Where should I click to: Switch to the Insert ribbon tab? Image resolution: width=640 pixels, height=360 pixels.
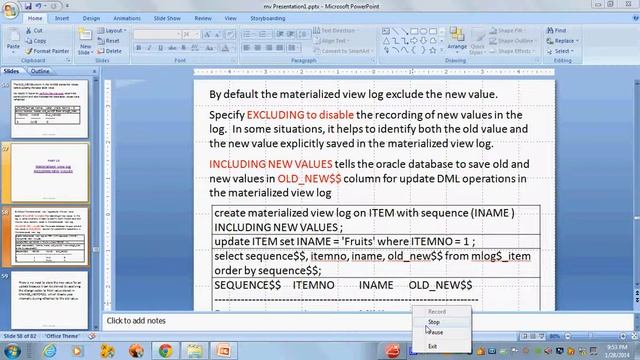tap(62, 18)
